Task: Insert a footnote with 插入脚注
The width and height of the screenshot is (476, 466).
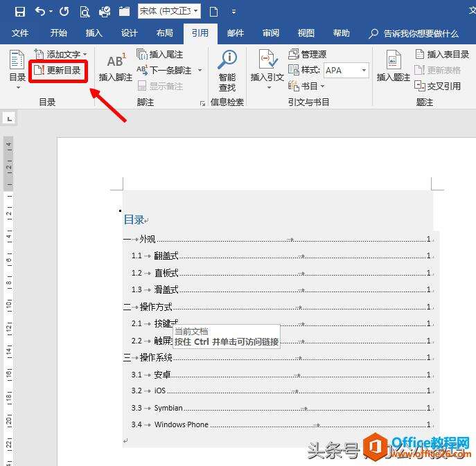Action: [115, 67]
